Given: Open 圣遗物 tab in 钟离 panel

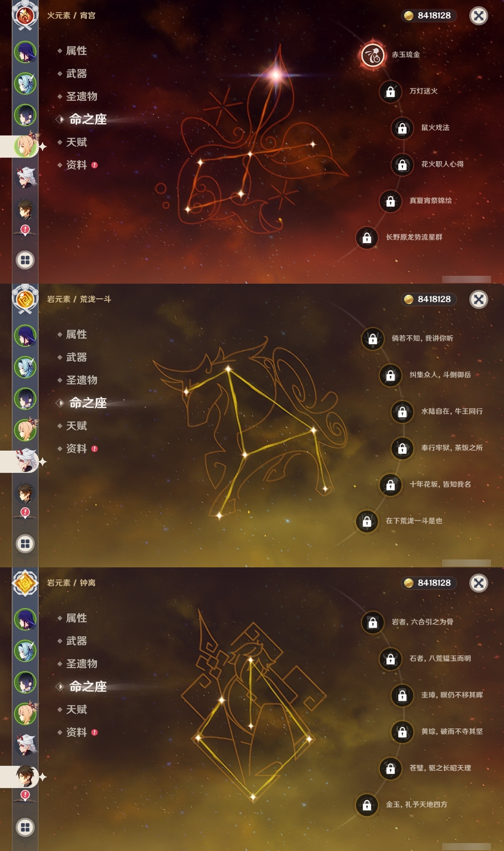Looking at the screenshot, I should (x=82, y=664).
